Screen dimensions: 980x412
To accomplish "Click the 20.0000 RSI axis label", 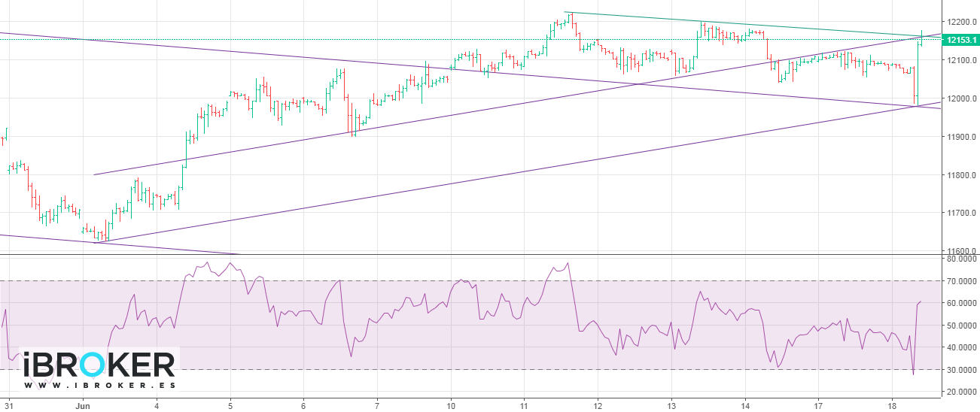I will (963, 392).
